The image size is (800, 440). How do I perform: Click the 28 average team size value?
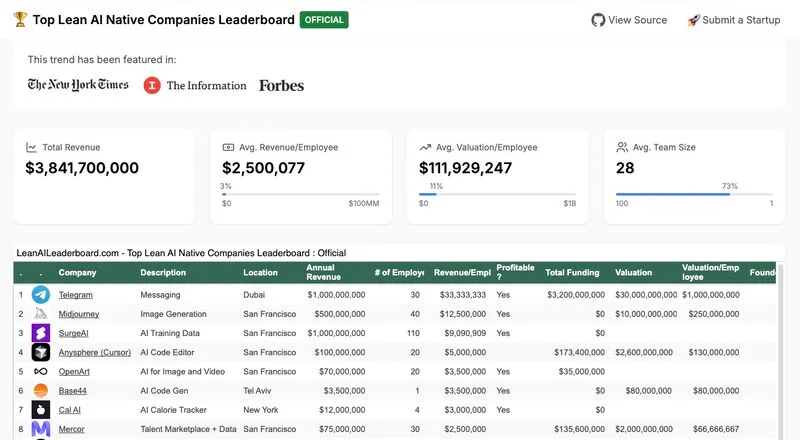click(625, 168)
